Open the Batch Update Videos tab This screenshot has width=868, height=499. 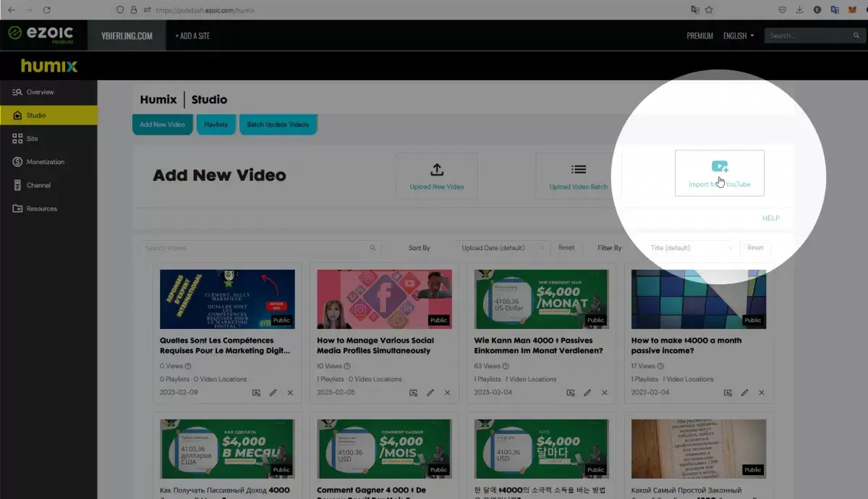(x=278, y=124)
